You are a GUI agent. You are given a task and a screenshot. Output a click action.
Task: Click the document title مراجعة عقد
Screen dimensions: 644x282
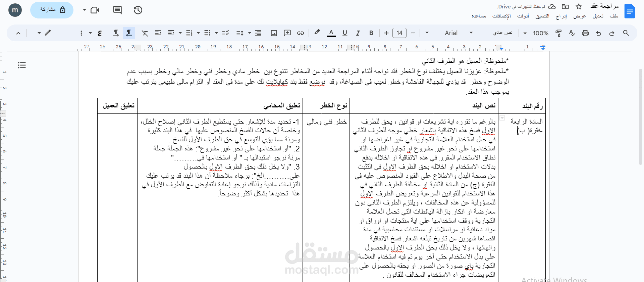pyautogui.click(x=604, y=6)
